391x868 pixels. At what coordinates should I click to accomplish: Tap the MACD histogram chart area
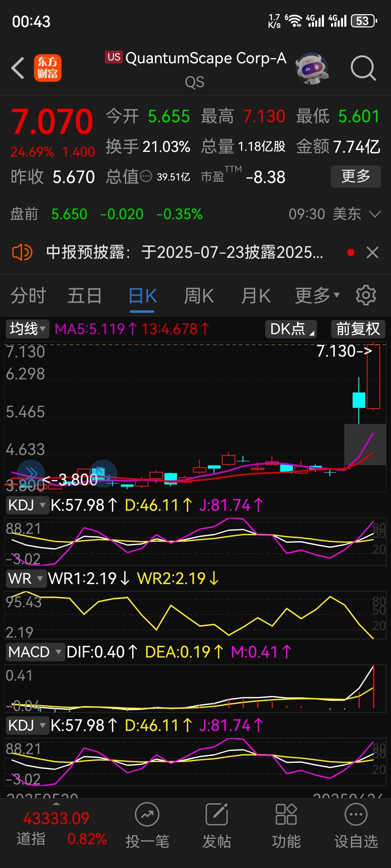(195, 688)
